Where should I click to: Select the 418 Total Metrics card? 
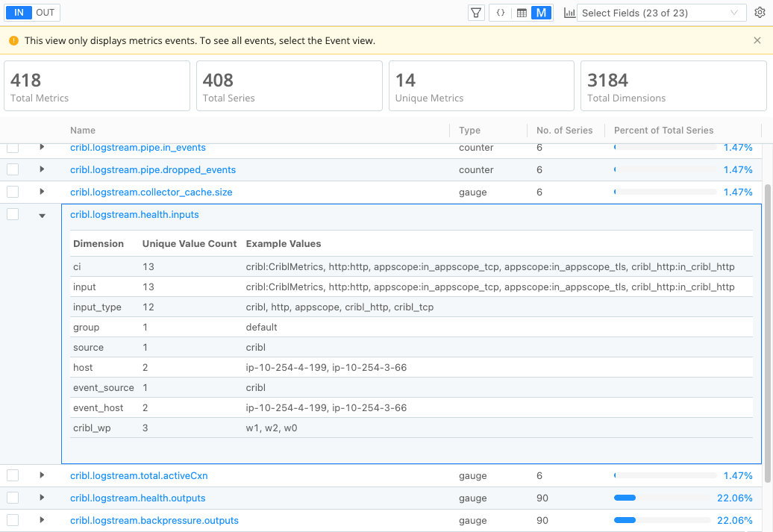97,86
